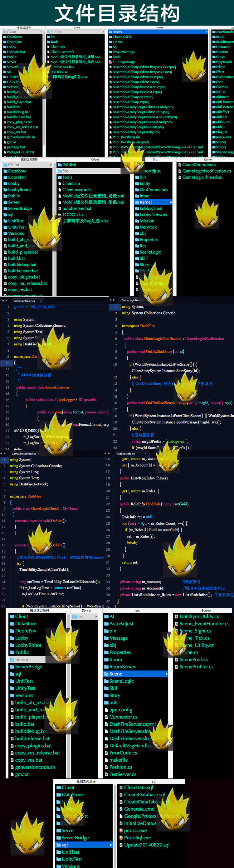
Task: Click the folder icon beside RoomServer
Action: tap(106, 667)
